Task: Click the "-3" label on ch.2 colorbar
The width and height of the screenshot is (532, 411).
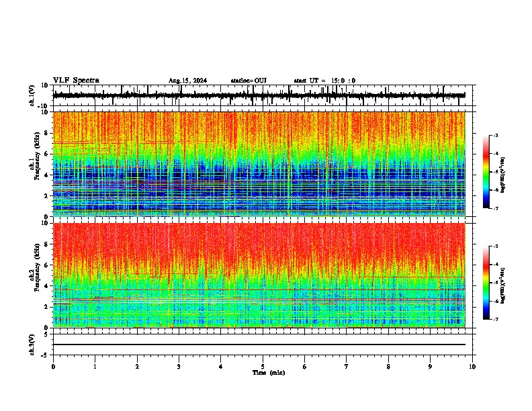Action: (x=496, y=246)
